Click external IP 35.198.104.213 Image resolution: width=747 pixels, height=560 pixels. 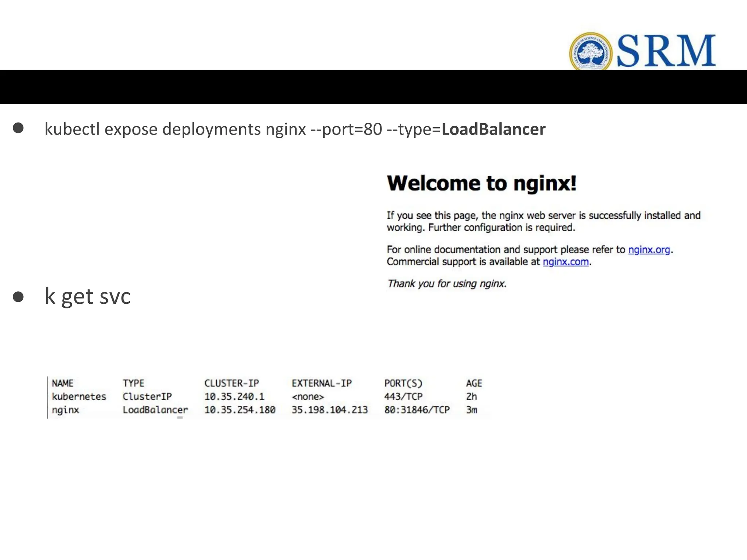329,410
